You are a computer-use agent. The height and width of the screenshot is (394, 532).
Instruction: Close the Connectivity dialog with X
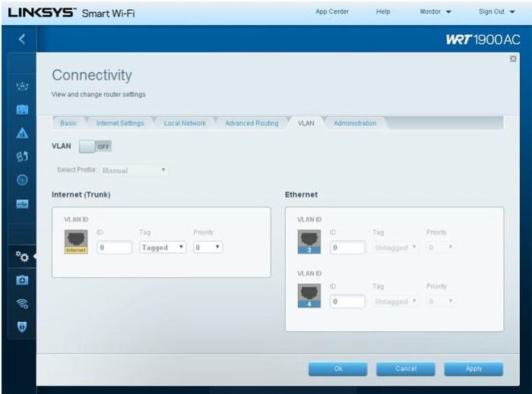(513, 59)
